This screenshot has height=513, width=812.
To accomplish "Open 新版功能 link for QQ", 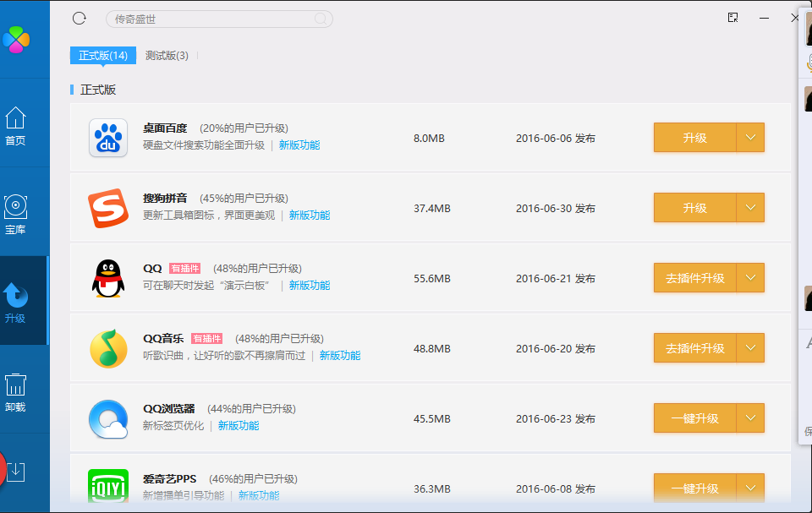I will point(310,285).
